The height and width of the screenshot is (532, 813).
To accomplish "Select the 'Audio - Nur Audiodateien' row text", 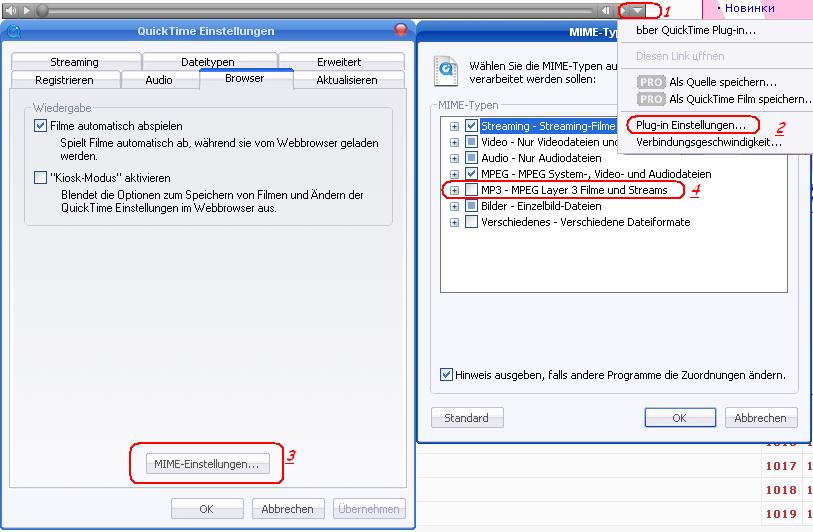I will tap(541, 158).
